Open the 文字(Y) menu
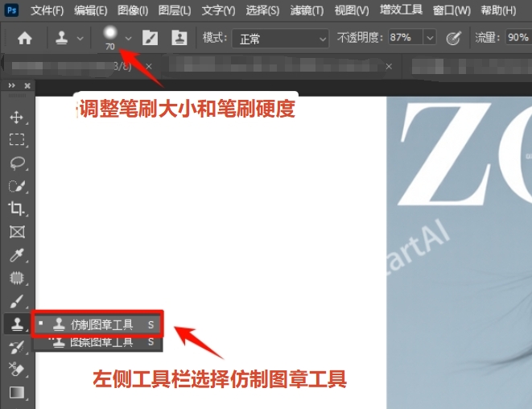This screenshot has width=532, height=409. 218,10
